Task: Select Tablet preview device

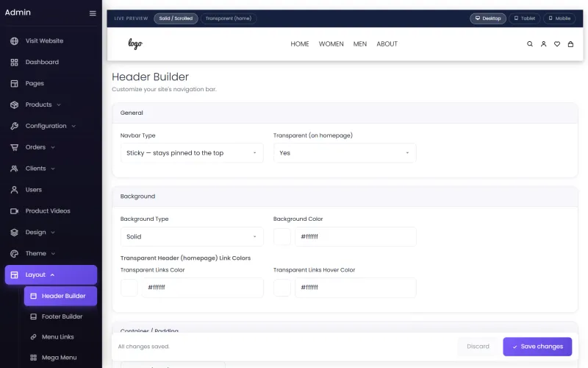Action: pyautogui.click(x=525, y=18)
